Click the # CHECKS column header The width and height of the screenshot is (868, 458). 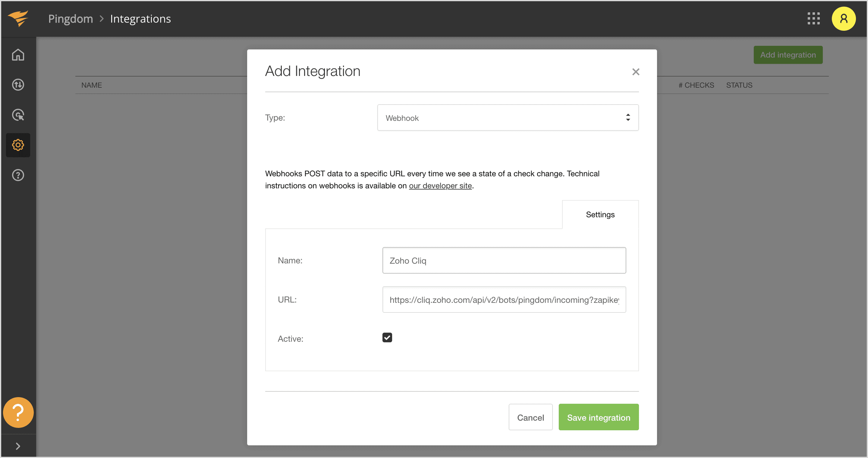tap(696, 85)
